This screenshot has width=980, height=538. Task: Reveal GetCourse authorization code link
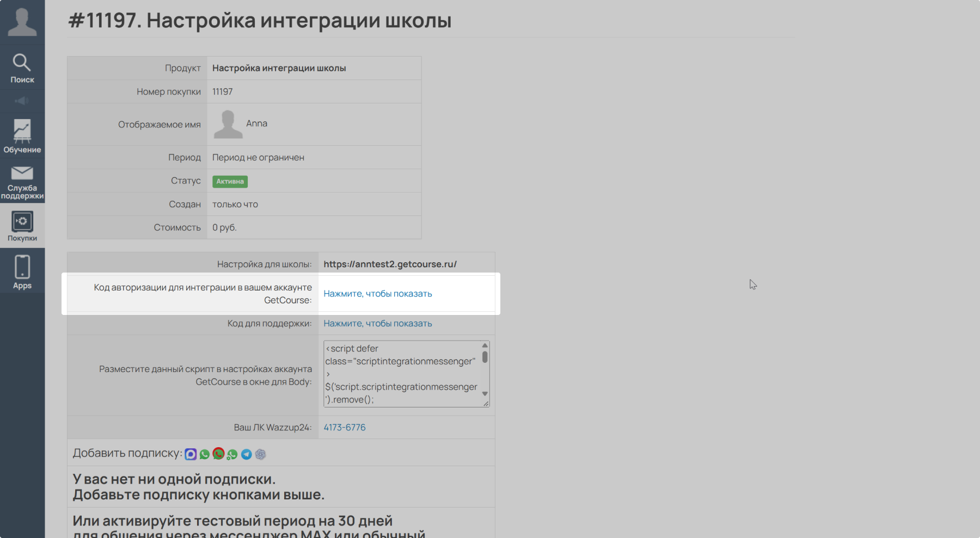tap(378, 294)
